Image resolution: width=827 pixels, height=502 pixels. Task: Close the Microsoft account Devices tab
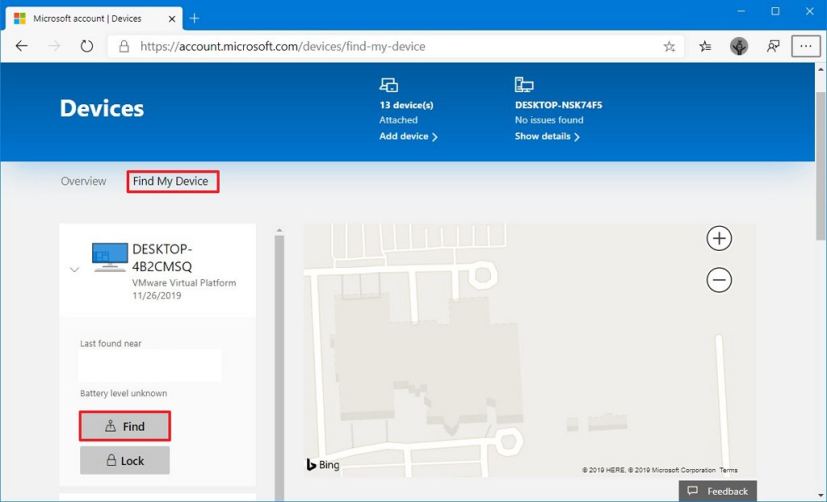172,19
